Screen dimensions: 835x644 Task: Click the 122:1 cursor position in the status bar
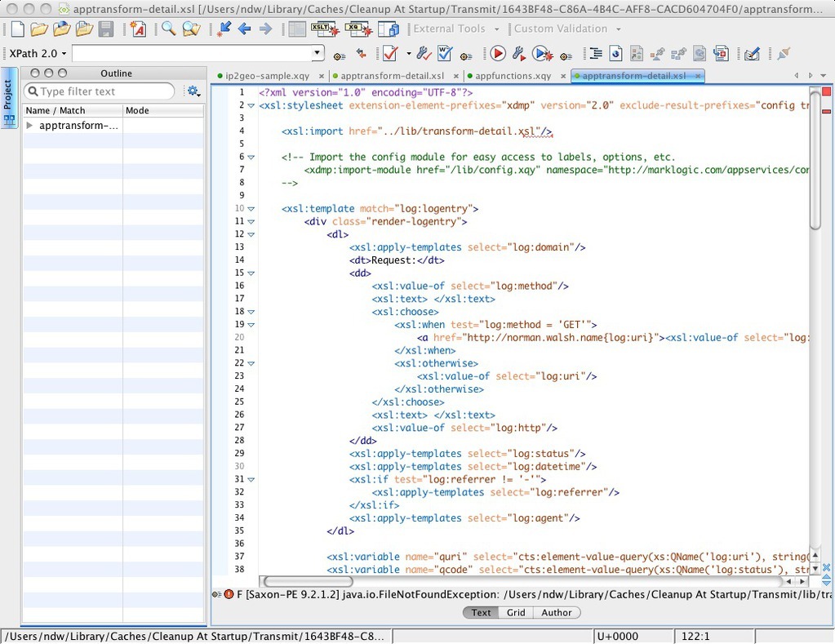coord(695,636)
